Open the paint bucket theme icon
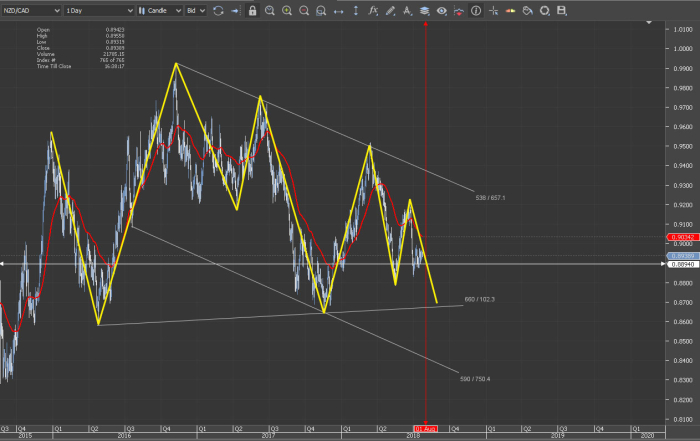The height and width of the screenshot is (441, 700). click(x=527, y=11)
